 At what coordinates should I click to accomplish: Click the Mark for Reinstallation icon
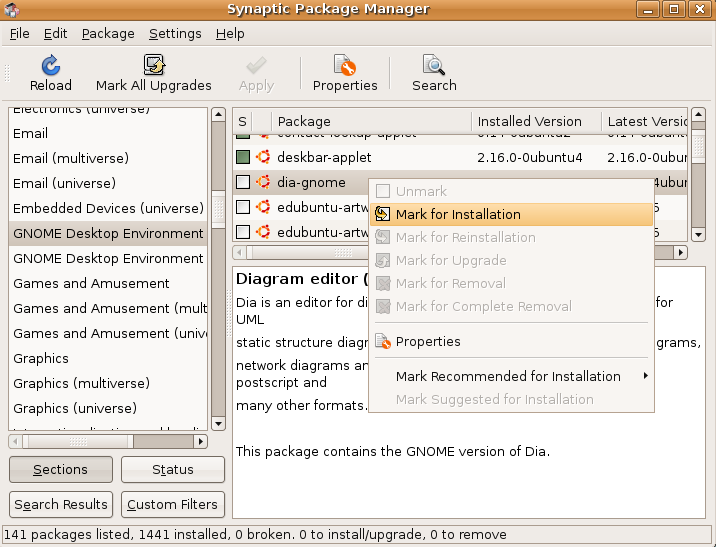tap(383, 237)
